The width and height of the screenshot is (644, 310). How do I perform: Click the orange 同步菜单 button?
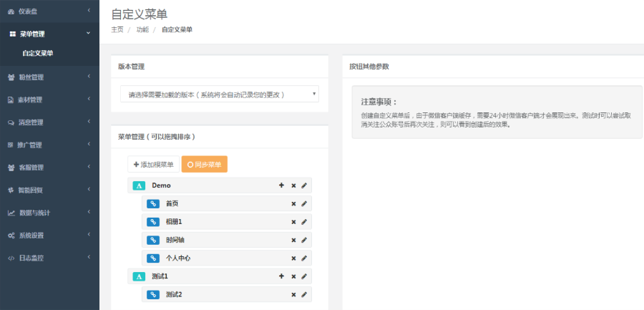point(205,165)
